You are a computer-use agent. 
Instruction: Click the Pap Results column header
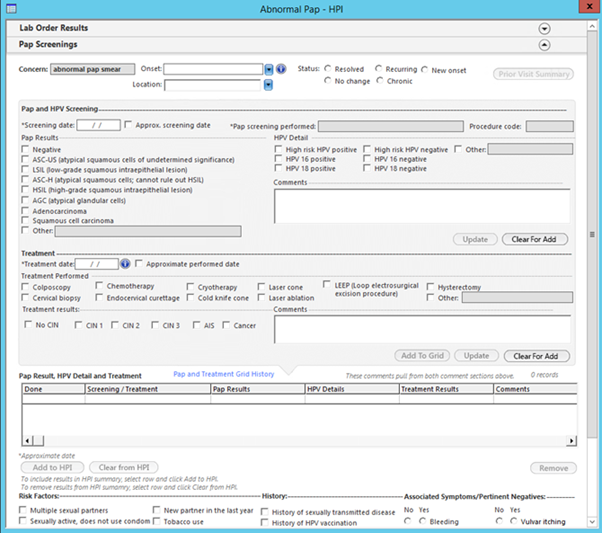[x=258, y=389]
